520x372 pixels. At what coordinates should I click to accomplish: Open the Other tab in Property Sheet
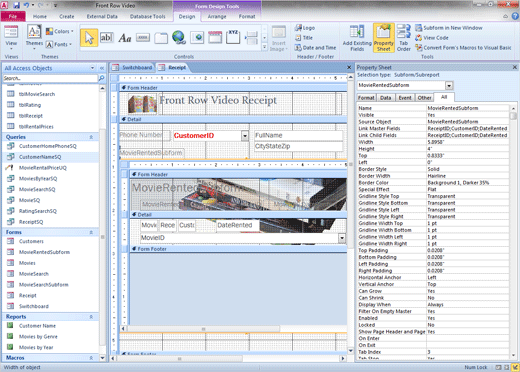pyautogui.click(x=424, y=98)
